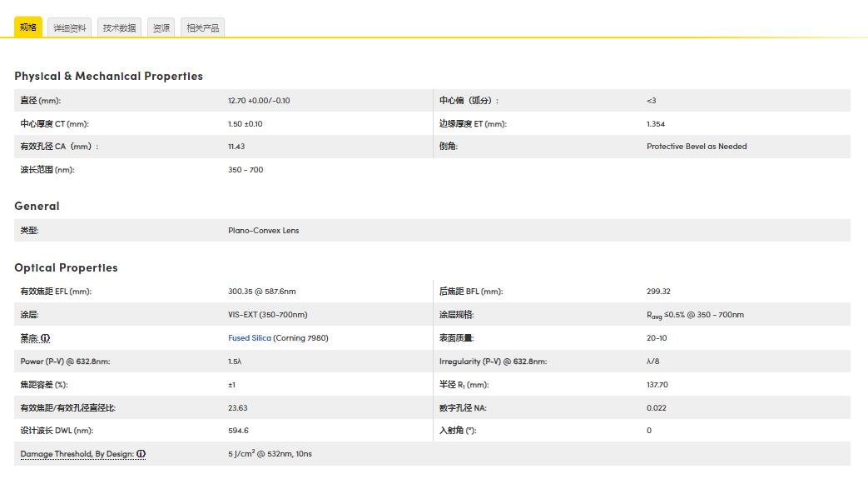
Task: Go to the 相关产品 tab
Action: coord(202,27)
